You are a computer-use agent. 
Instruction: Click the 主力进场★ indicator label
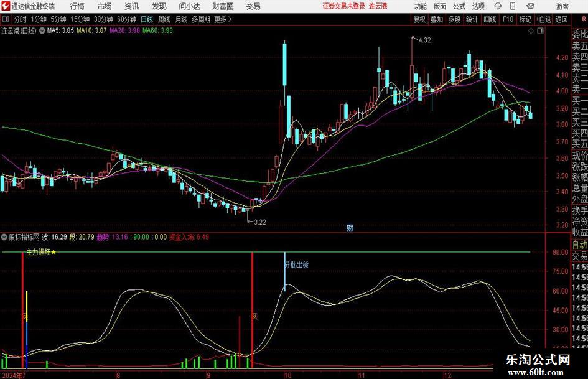click(41, 252)
